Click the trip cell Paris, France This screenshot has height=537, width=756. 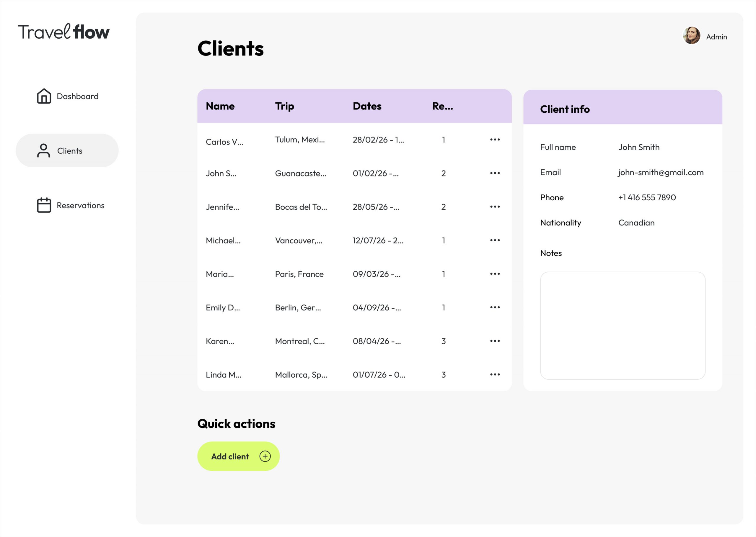(x=299, y=274)
